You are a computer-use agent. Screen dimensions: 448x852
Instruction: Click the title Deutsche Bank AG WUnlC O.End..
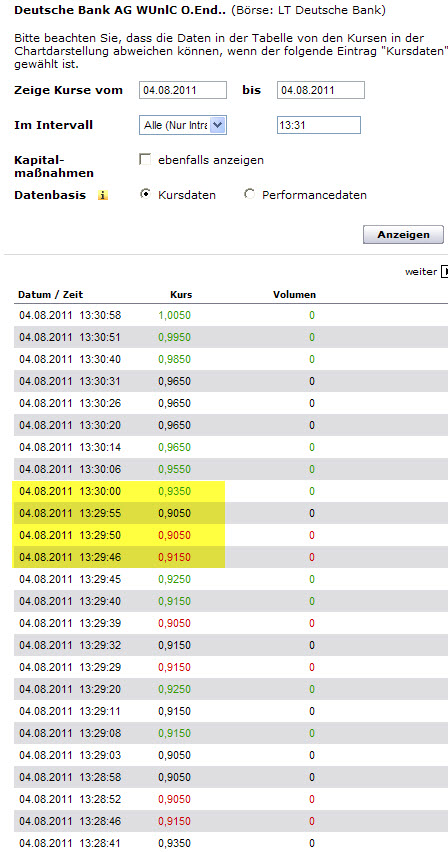pos(120,11)
